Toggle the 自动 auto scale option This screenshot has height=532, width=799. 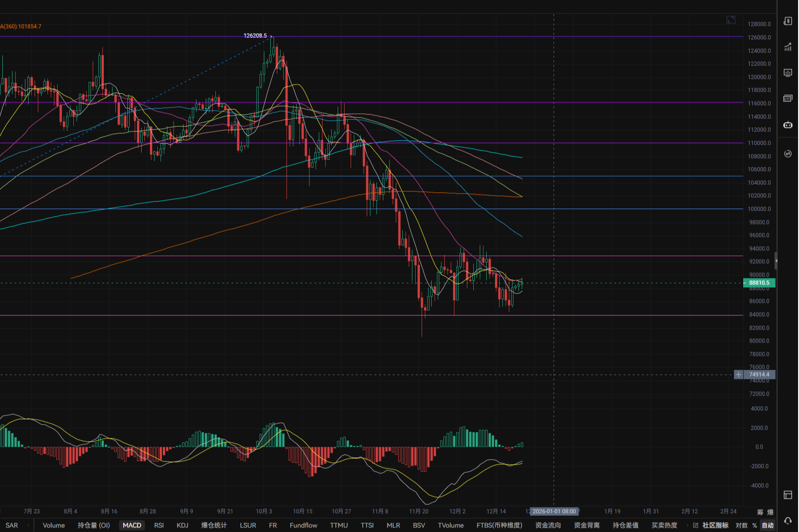(768, 526)
